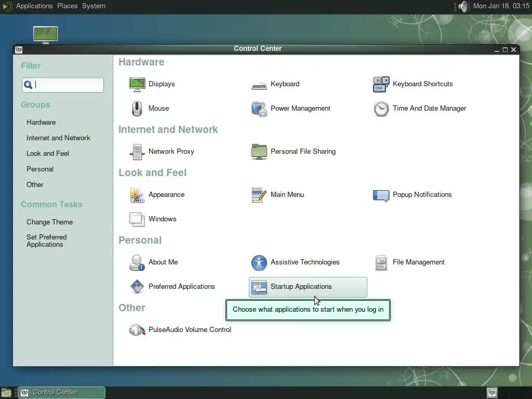Open the PulseAudio Volume Control icon
The height and width of the screenshot is (399, 532).
137,330
